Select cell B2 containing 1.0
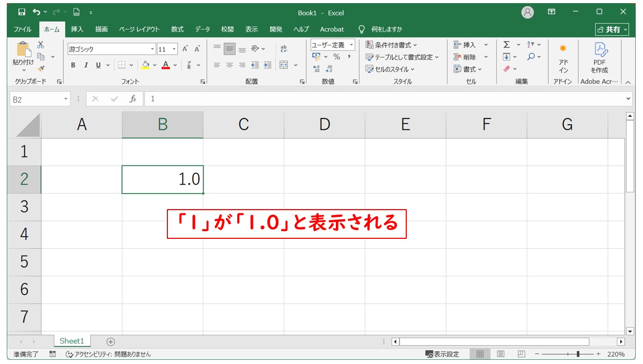This screenshot has height=364, width=643. pyautogui.click(x=163, y=179)
